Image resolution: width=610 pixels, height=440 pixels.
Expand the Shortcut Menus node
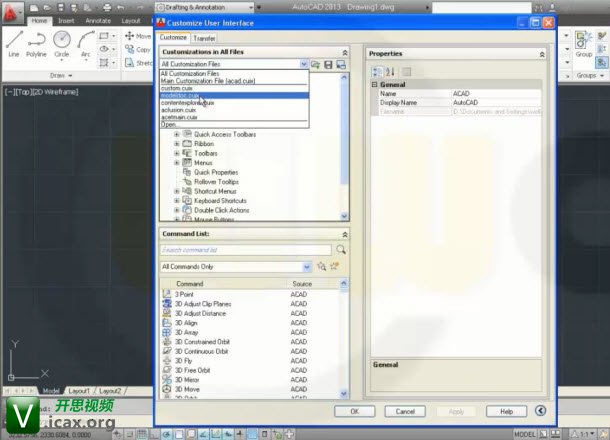[x=177, y=191]
